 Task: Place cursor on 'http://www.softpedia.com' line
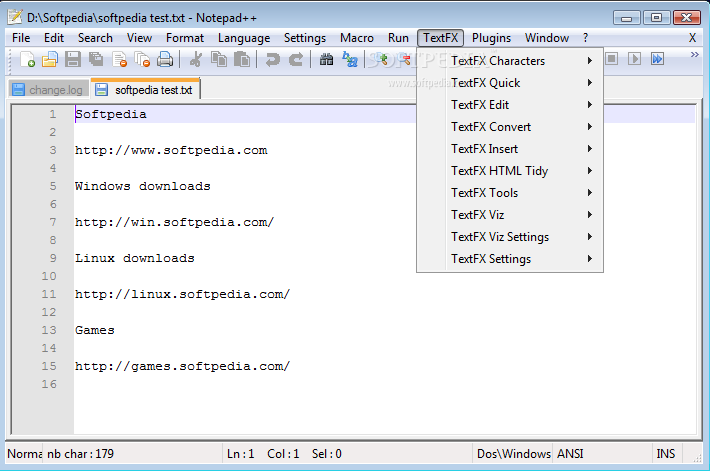pyautogui.click(x=171, y=150)
